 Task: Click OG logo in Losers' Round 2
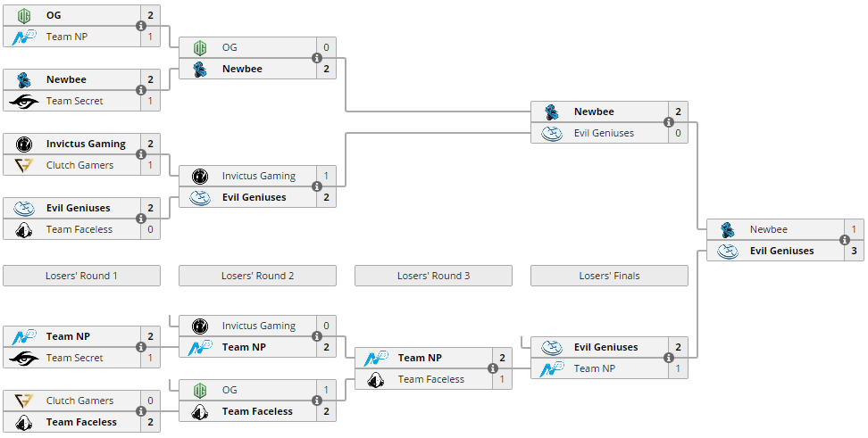pos(200,390)
